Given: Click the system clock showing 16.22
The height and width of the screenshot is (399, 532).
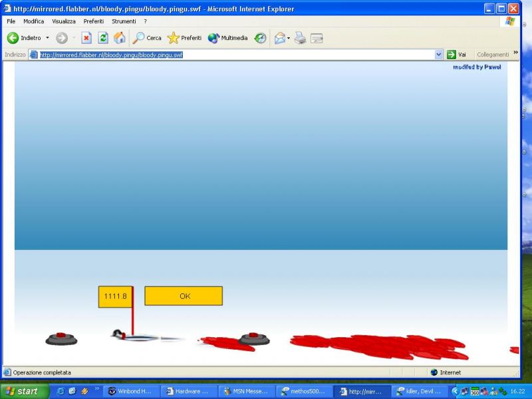Looking at the screenshot, I should pos(517,391).
